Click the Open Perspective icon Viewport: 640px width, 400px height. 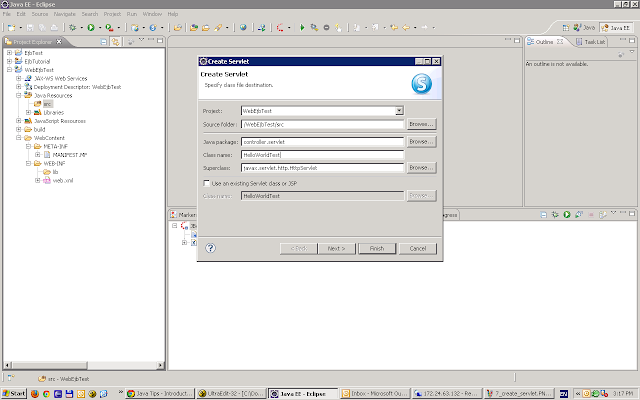[565, 27]
